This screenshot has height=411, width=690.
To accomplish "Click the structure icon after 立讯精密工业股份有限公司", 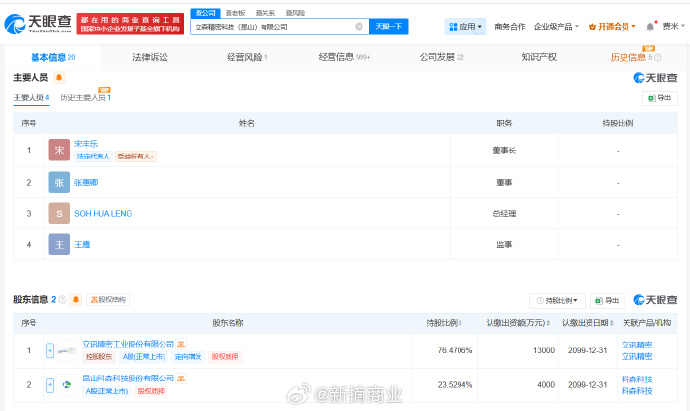I will coord(181,344).
